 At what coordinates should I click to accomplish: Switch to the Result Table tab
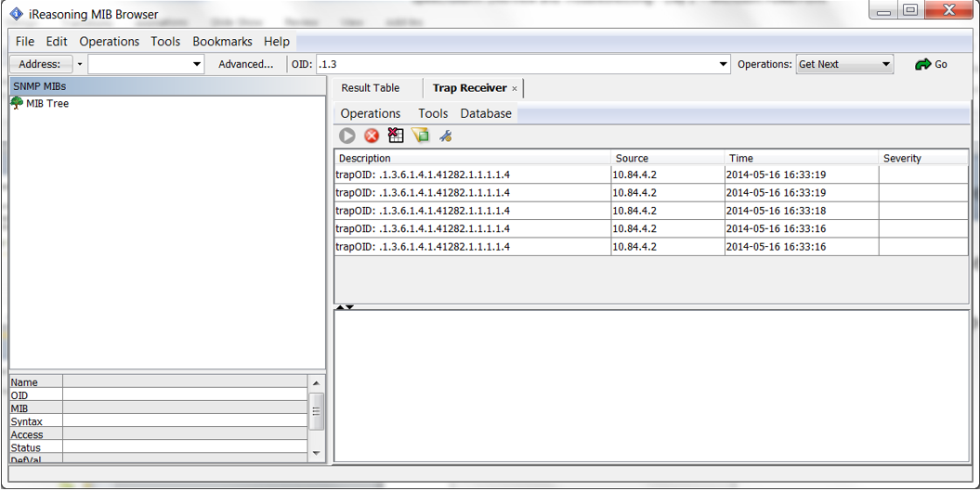(370, 88)
